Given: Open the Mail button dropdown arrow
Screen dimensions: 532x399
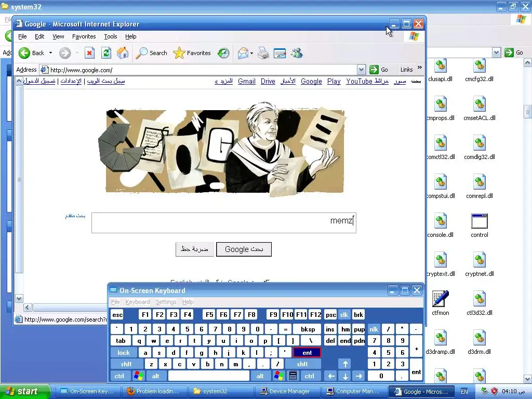Looking at the screenshot, I should (252, 54).
